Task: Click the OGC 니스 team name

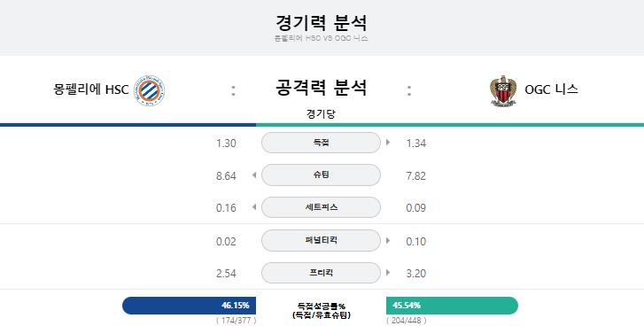Action: point(551,89)
